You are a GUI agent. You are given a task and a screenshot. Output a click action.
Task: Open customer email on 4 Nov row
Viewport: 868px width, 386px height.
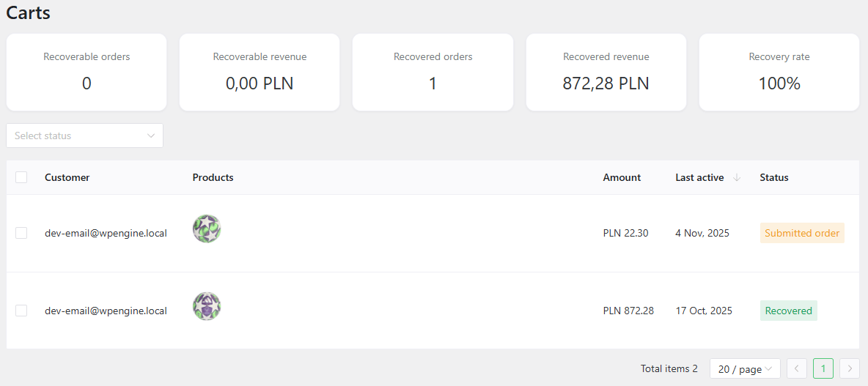(x=106, y=233)
